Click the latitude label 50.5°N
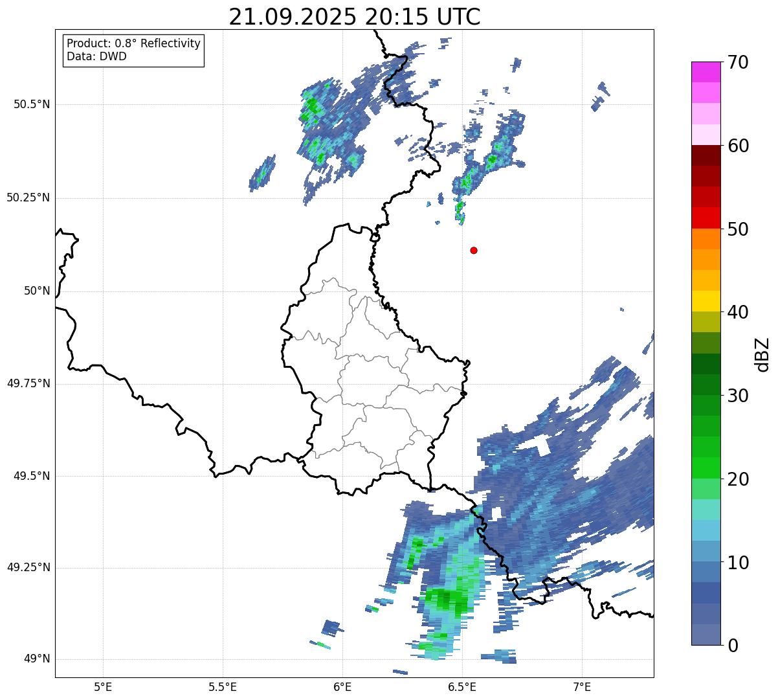 (32, 104)
